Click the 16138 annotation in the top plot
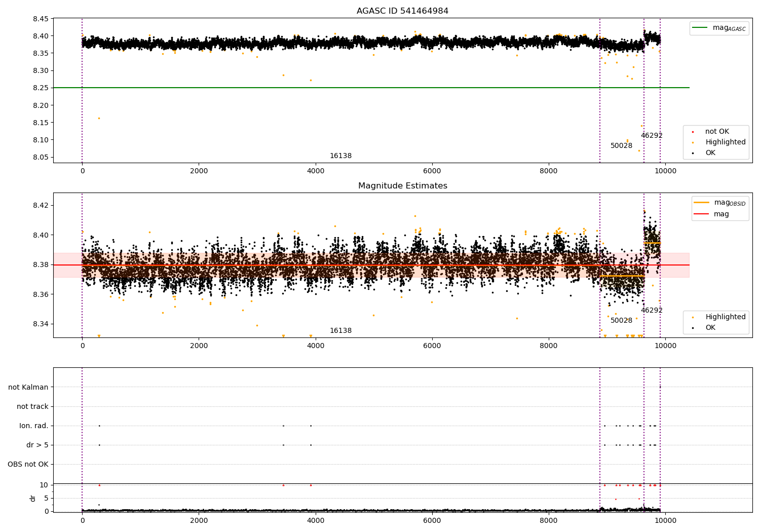The width and height of the screenshot is (760, 532). pyautogui.click(x=340, y=156)
